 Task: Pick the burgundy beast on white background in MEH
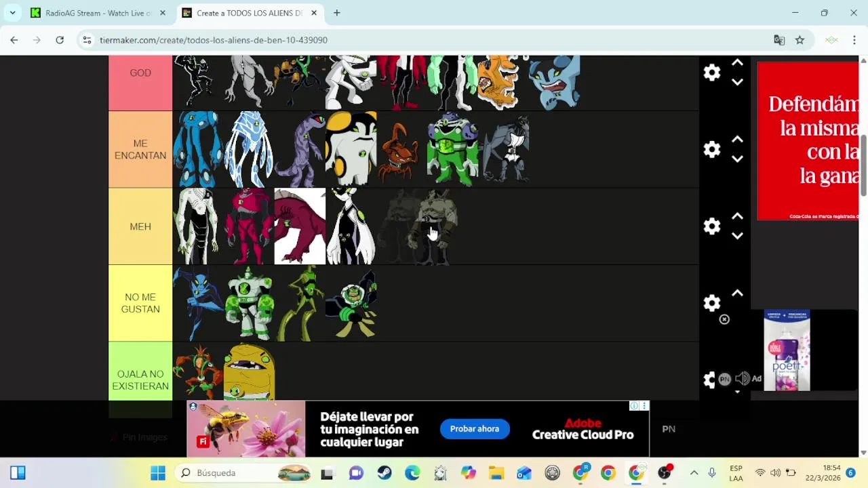pyautogui.click(x=300, y=226)
